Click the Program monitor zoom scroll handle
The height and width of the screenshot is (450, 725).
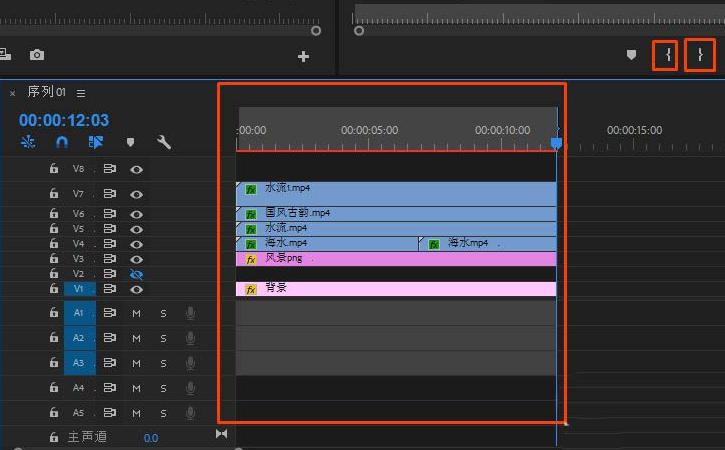[359, 31]
